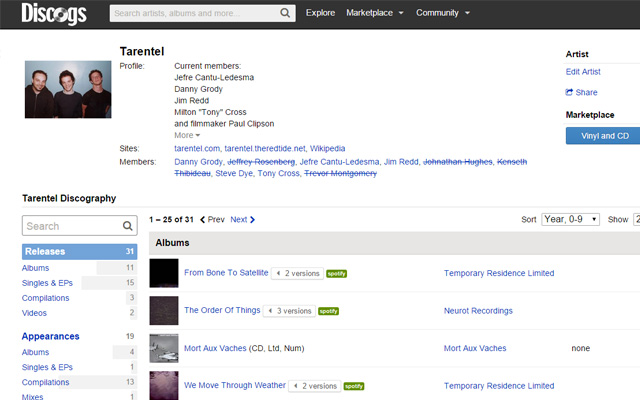Open the tarentel.theredtide.net link
The height and width of the screenshot is (400, 640).
coord(265,149)
